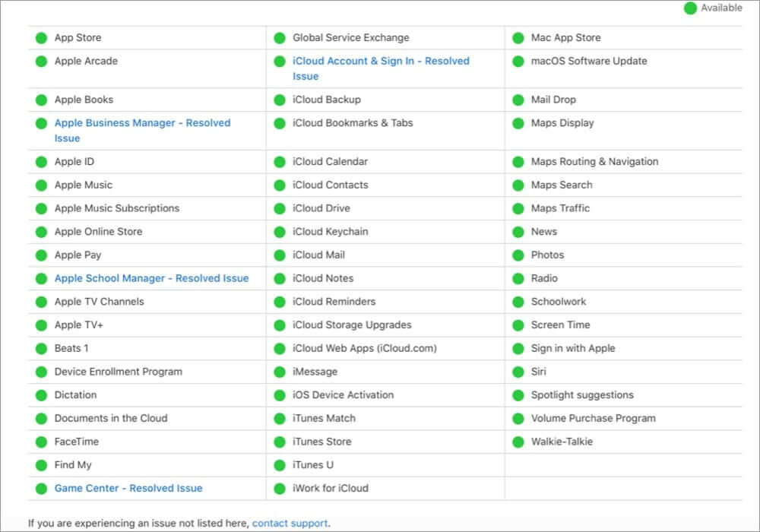Select the iTunes Store green status dot
The image size is (760, 532).
pyautogui.click(x=281, y=442)
